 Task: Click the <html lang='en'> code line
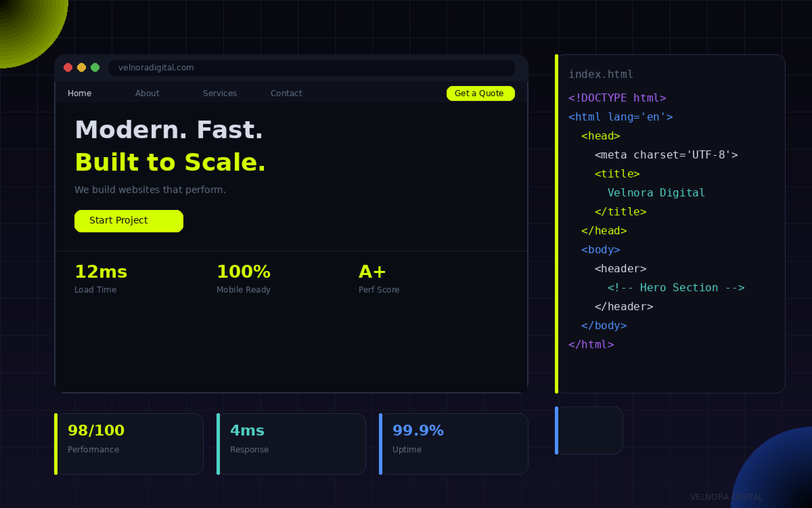(621, 117)
